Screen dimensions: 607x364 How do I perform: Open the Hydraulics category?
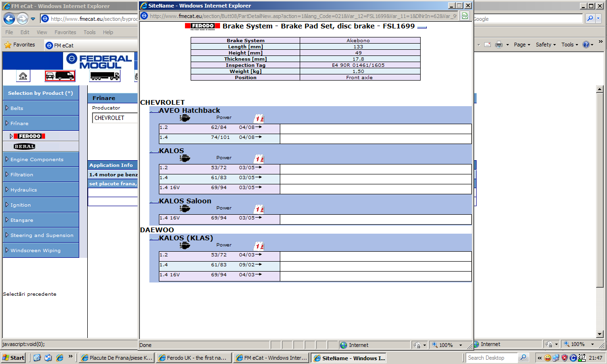(x=41, y=190)
